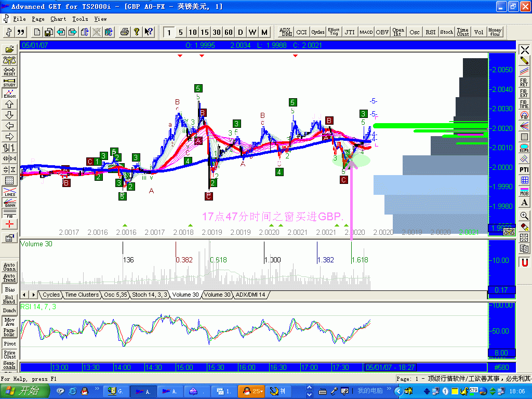
Task: Select the 5-minute timeframe button
Action: 180,32
